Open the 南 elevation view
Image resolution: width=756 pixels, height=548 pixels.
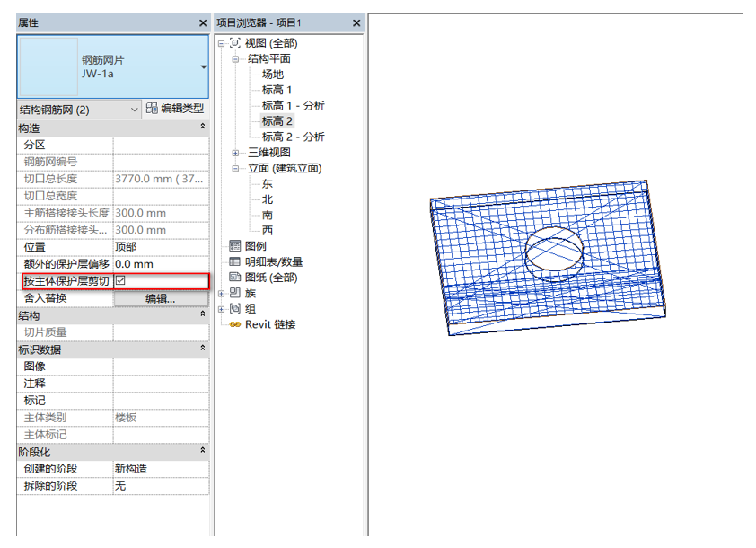coord(268,215)
